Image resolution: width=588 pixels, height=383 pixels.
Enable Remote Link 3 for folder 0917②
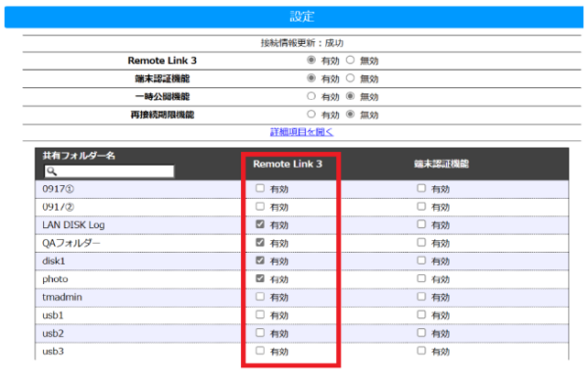tap(260, 206)
